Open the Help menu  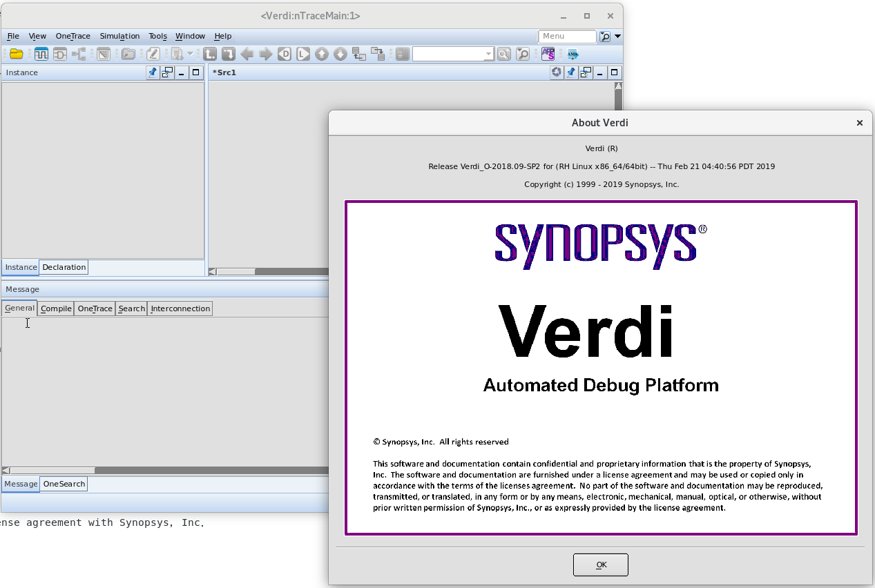[x=222, y=36]
